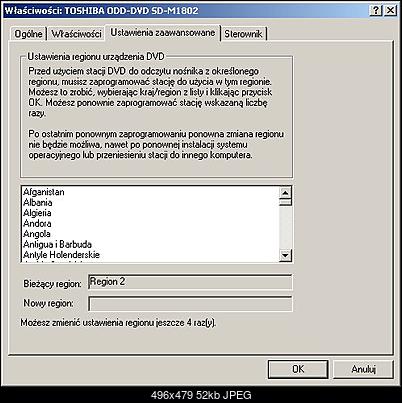Click the Bieżący region field
The width and height of the screenshot is (402, 403).
(190, 282)
